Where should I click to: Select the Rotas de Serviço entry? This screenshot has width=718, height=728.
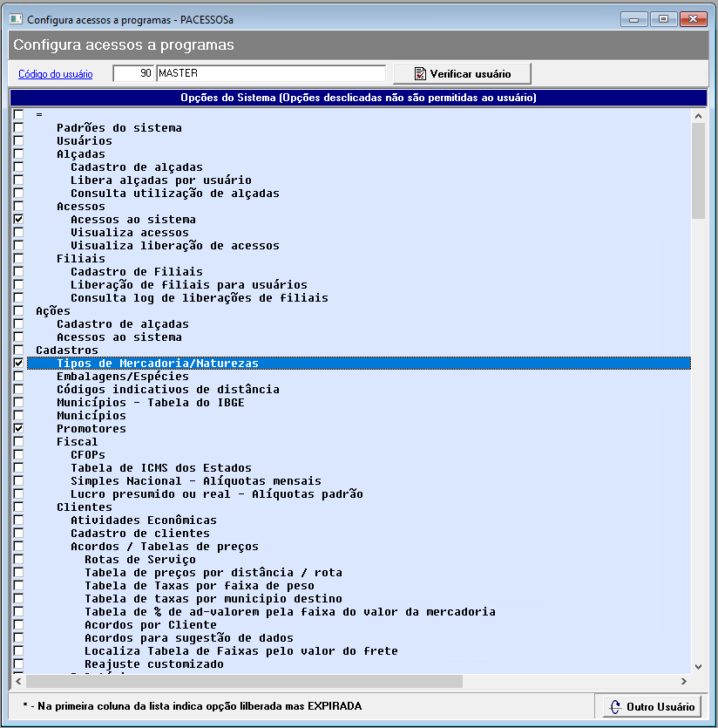click(x=139, y=560)
